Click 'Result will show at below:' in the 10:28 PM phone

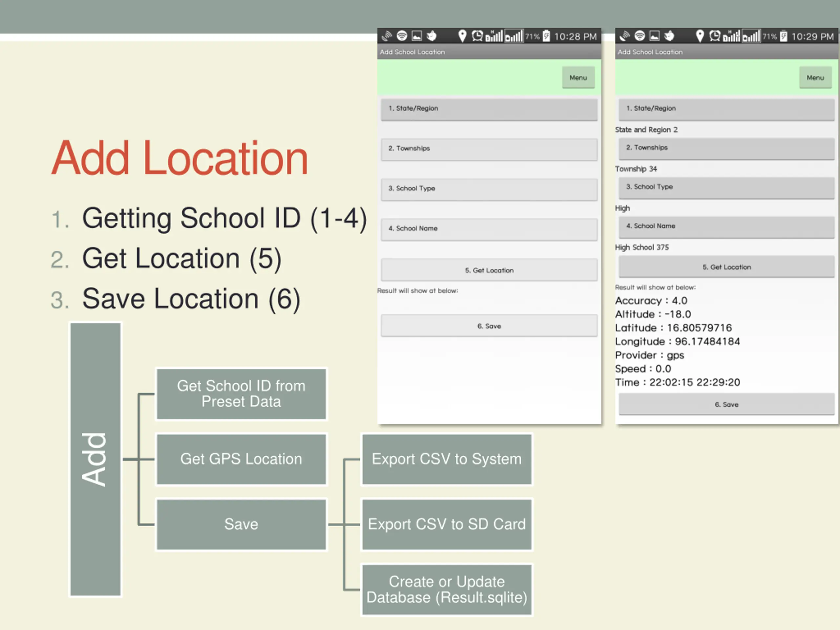click(417, 290)
